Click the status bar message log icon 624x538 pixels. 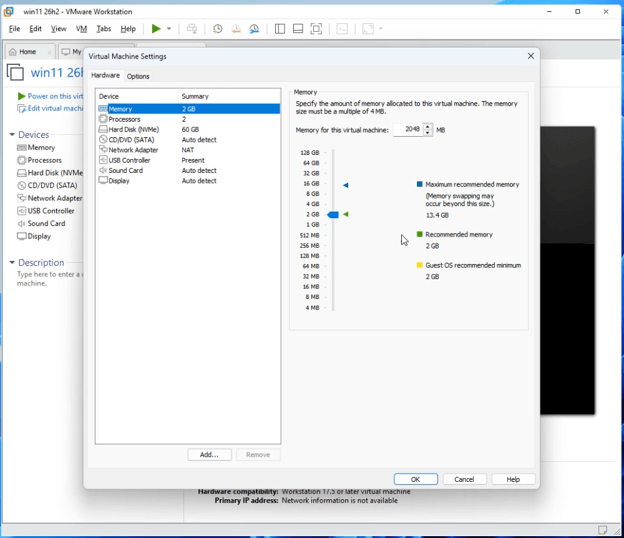[603, 530]
